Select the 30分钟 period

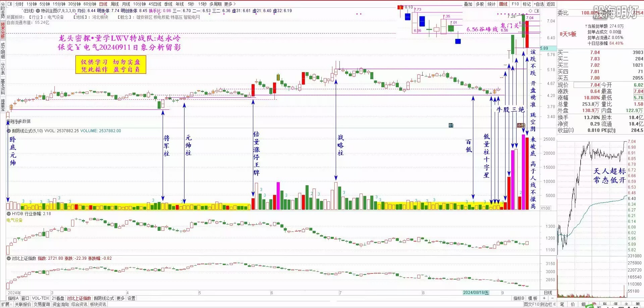coord(74,4)
